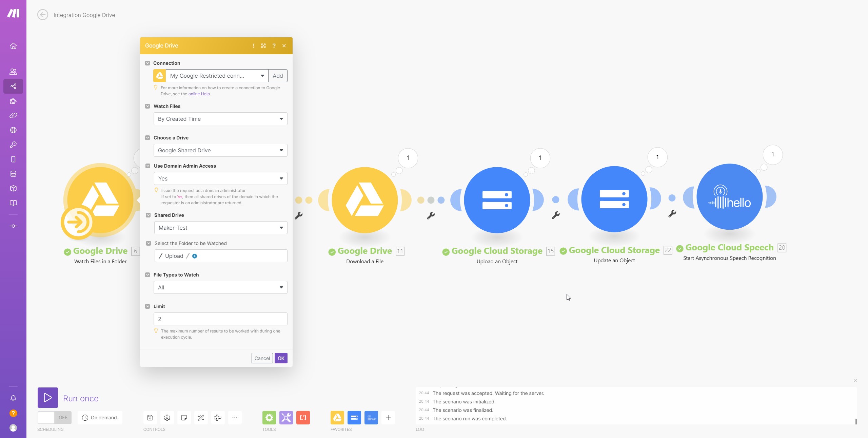Open the Team users icon in sidebar
Screen dimensions: 868x438
[x=13, y=72]
